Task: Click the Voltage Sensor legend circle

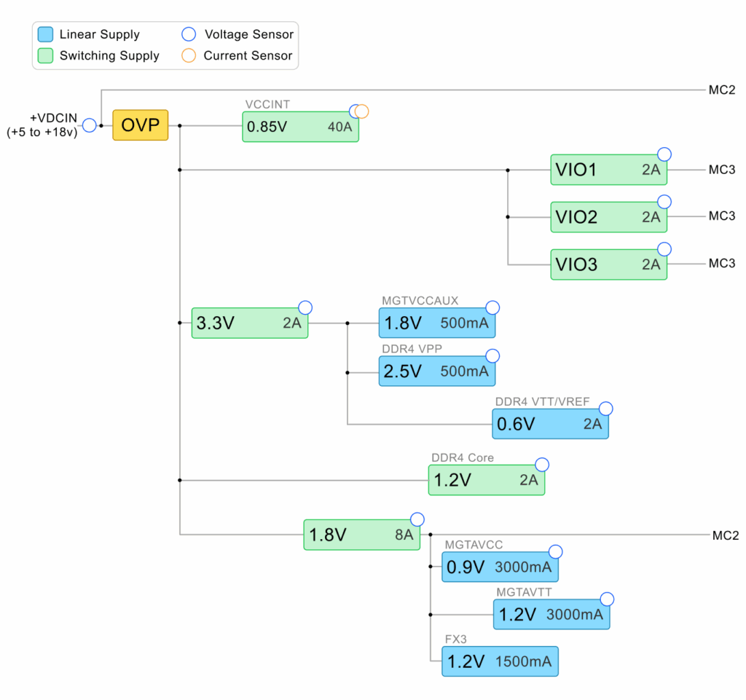Action: pyautogui.click(x=189, y=34)
